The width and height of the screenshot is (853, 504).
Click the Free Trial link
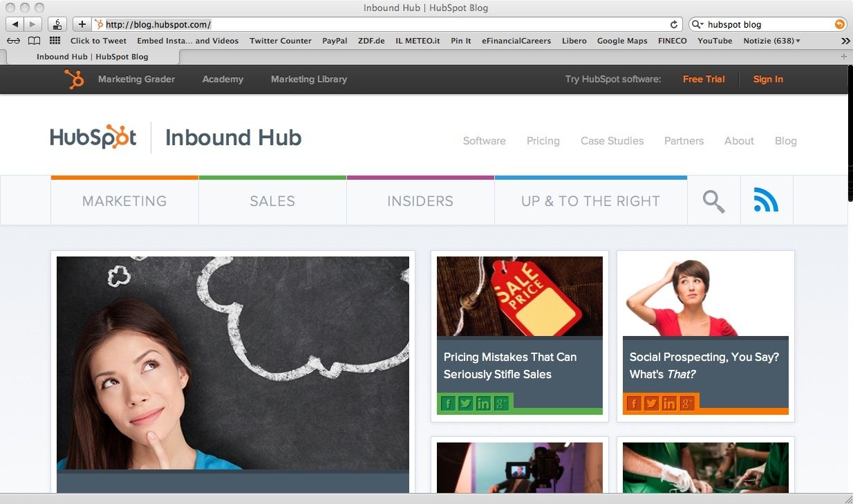[x=704, y=80]
